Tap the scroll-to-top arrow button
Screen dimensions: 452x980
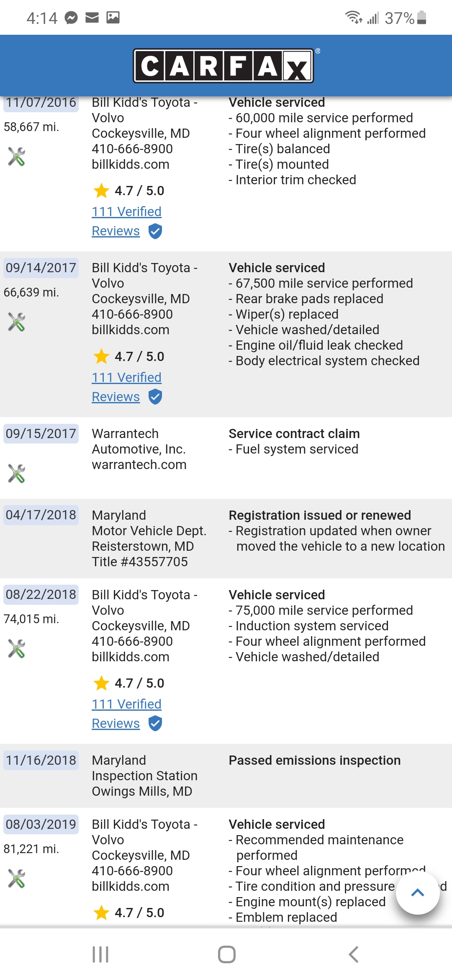pyautogui.click(x=417, y=892)
